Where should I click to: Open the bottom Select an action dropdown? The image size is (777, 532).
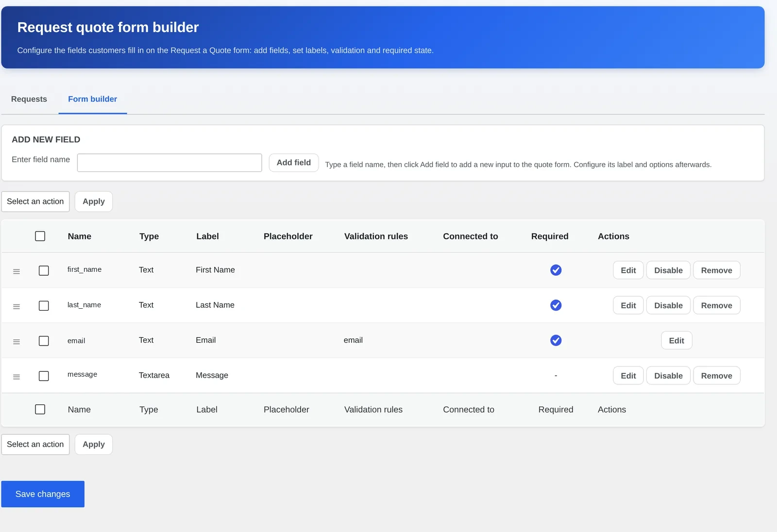tap(35, 444)
